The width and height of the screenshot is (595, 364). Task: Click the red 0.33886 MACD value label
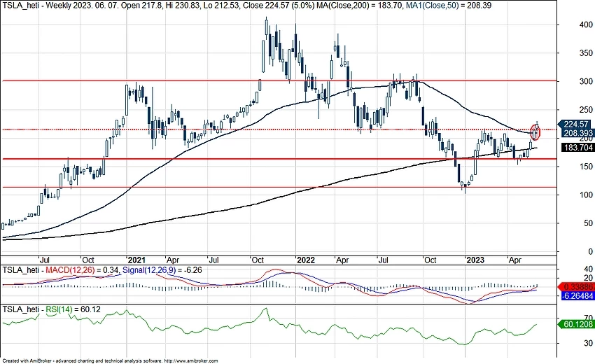(x=577, y=287)
